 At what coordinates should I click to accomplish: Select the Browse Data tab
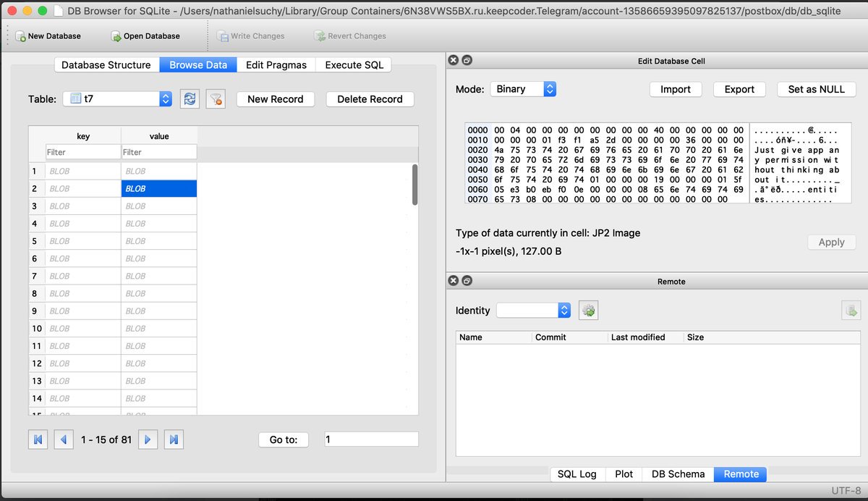point(198,65)
